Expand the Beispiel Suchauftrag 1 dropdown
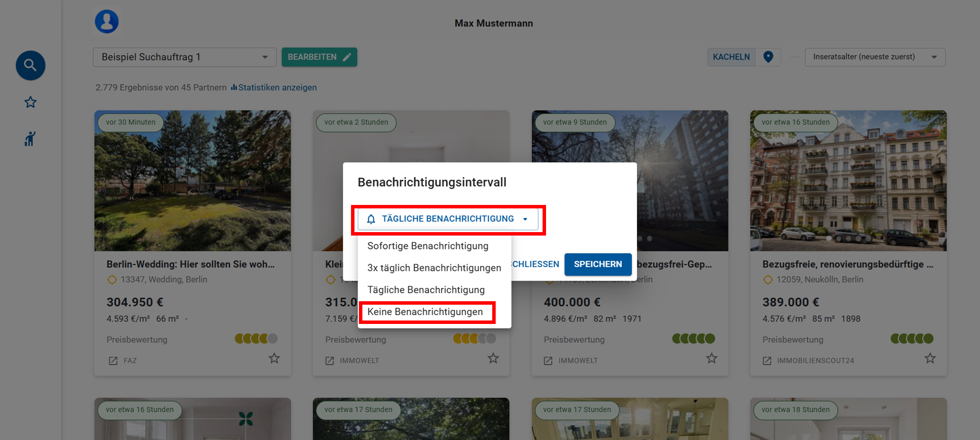 click(x=184, y=57)
